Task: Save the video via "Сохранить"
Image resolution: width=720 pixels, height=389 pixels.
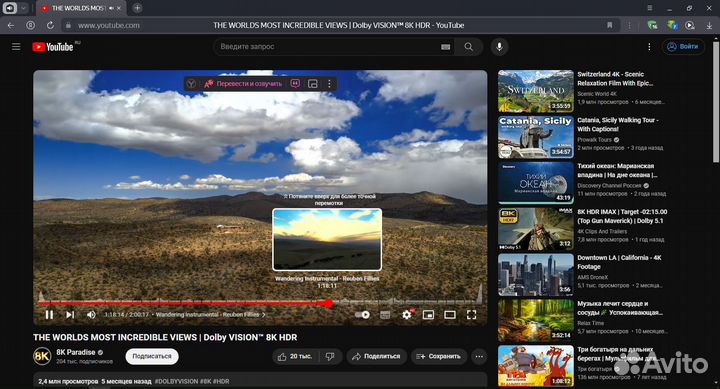Action: (439, 356)
